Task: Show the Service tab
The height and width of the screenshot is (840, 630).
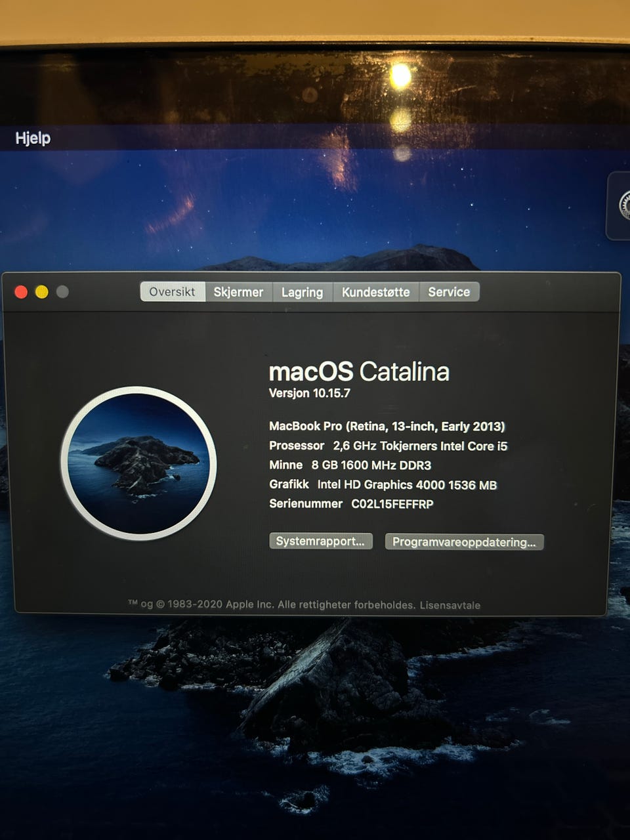Action: [x=449, y=292]
